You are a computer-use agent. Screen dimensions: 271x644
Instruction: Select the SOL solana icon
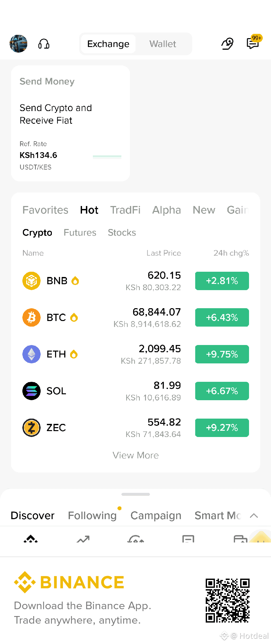[x=31, y=391]
